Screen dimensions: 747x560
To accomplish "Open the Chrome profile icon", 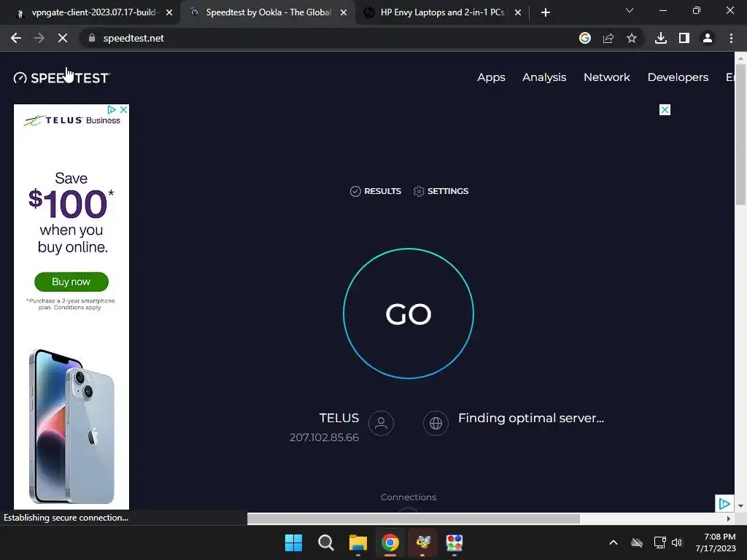I will [708, 38].
